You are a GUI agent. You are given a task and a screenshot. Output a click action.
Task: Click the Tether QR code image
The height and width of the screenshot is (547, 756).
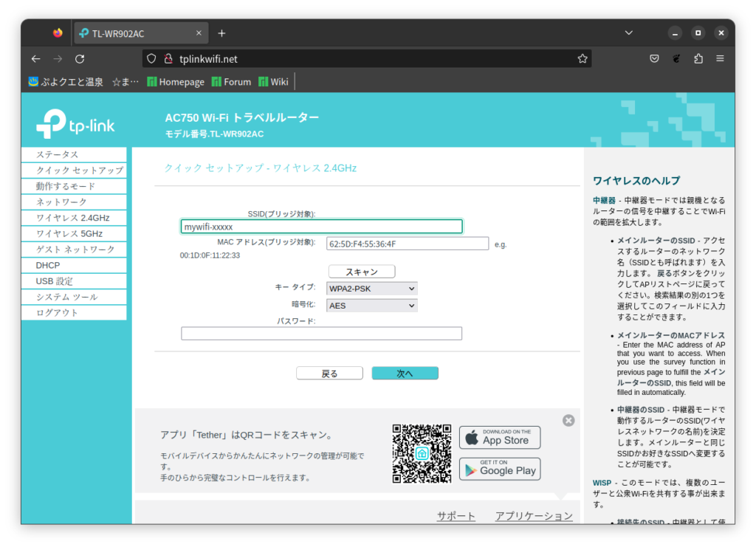point(422,453)
